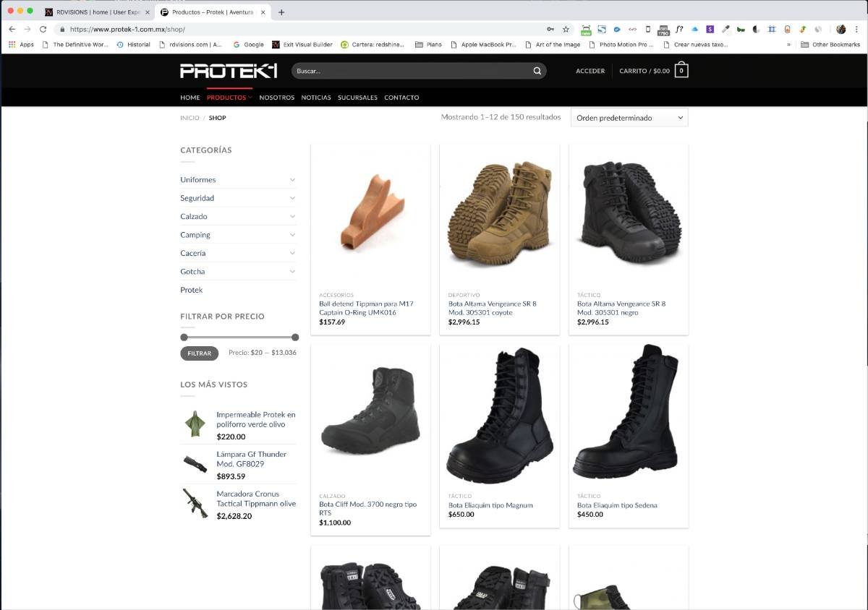
Task: Open the Orden predeterminado sort dropdown
Action: coord(628,117)
